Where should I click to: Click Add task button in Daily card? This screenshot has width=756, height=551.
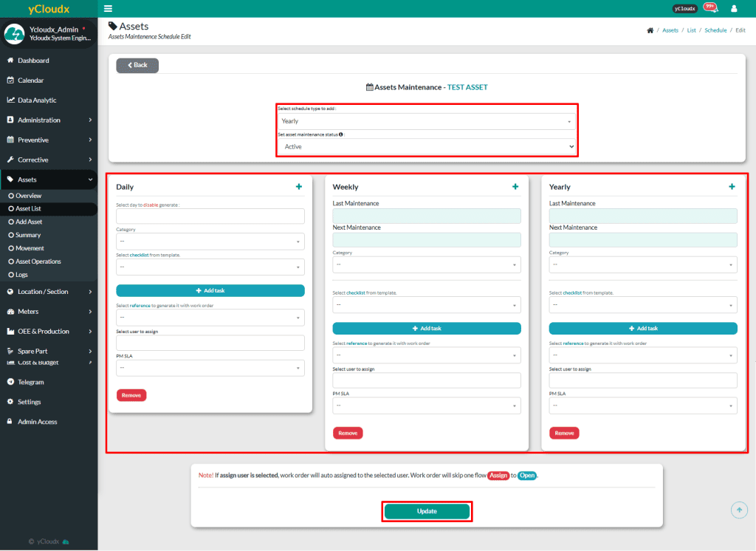point(210,291)
